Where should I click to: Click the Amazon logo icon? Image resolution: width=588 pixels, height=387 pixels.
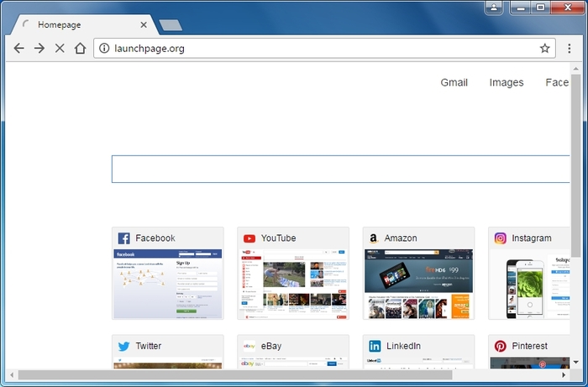click(373, 238)
